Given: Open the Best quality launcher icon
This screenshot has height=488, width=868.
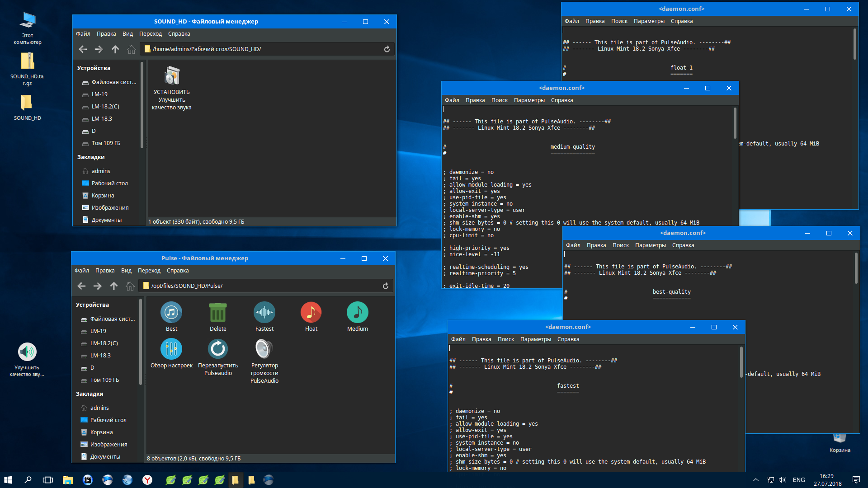Looking at the screenshot, I should [171, 313].
